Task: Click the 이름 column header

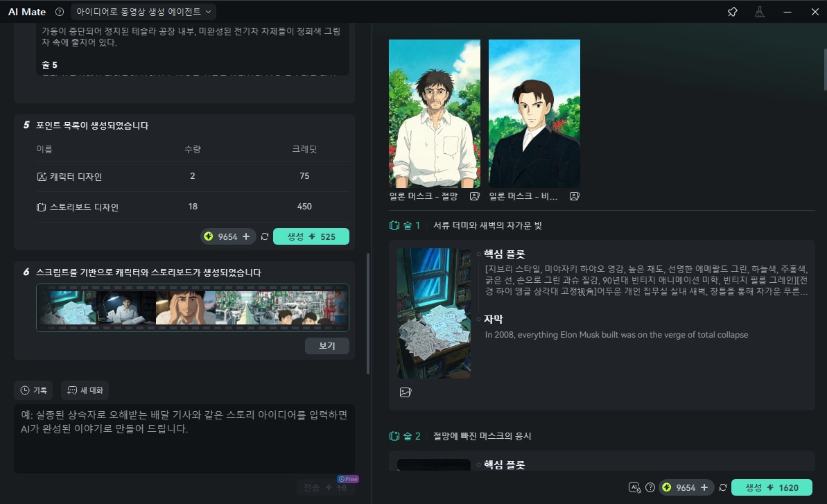Action: pyautogui.click(x=44, y=149)
